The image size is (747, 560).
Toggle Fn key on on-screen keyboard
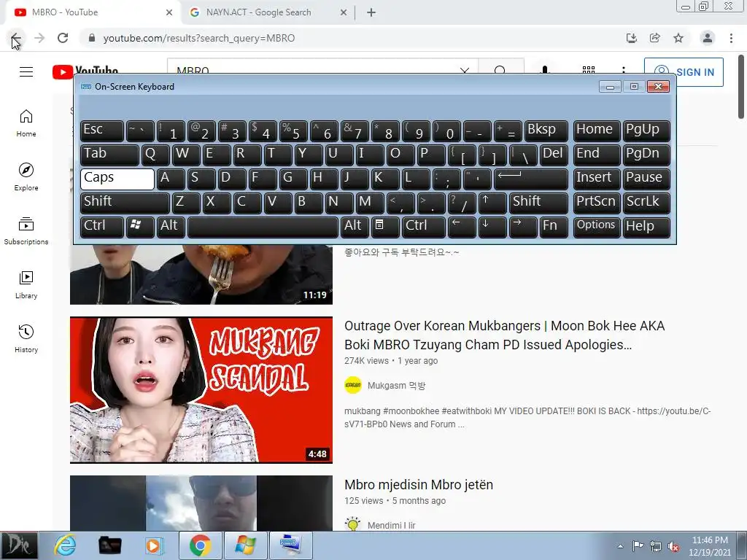pyautogui.click(x=554, y=226)
